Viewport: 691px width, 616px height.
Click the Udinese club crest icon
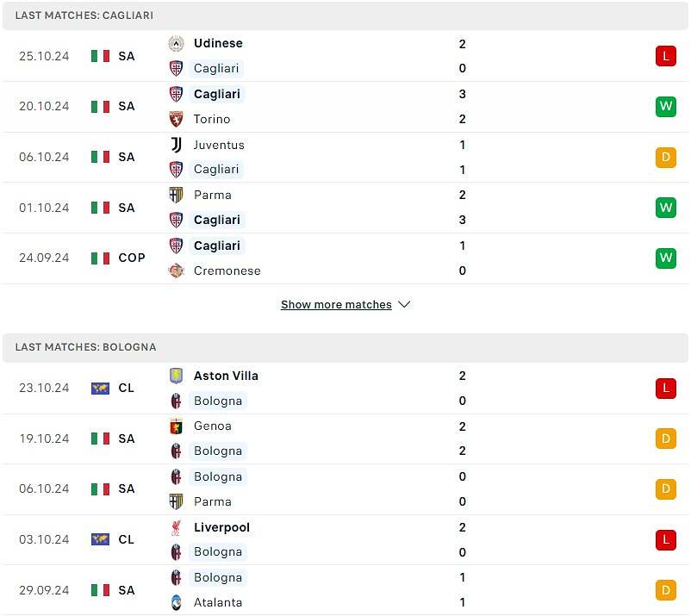point(176,43)
